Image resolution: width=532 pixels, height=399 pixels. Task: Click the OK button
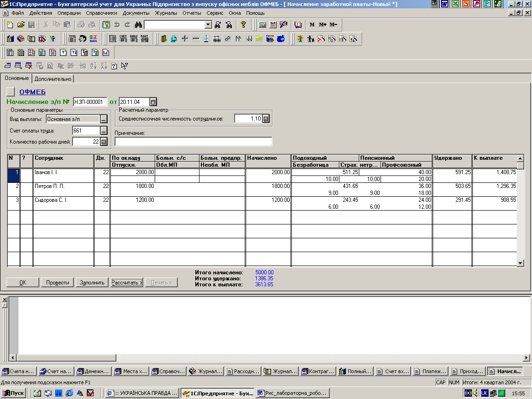tap(23, 283)
